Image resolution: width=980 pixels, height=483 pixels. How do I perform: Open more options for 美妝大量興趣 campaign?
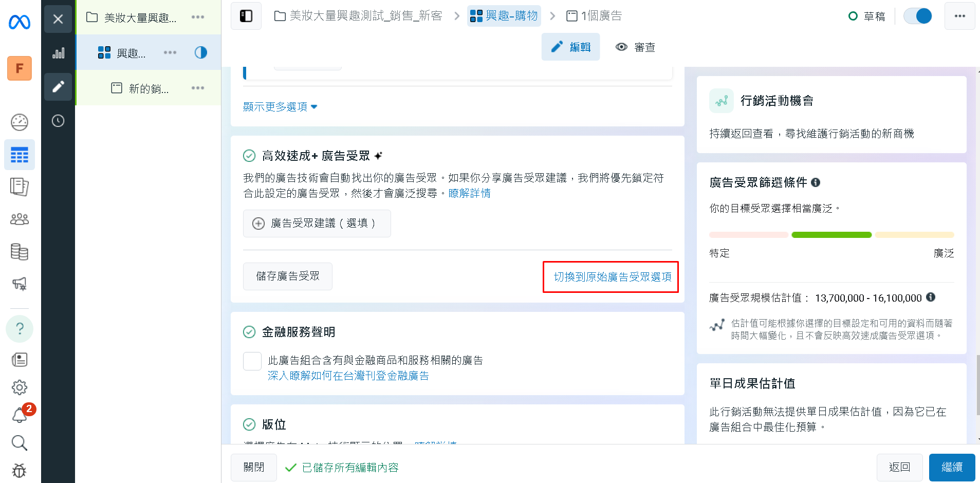(x=198, y=17)
